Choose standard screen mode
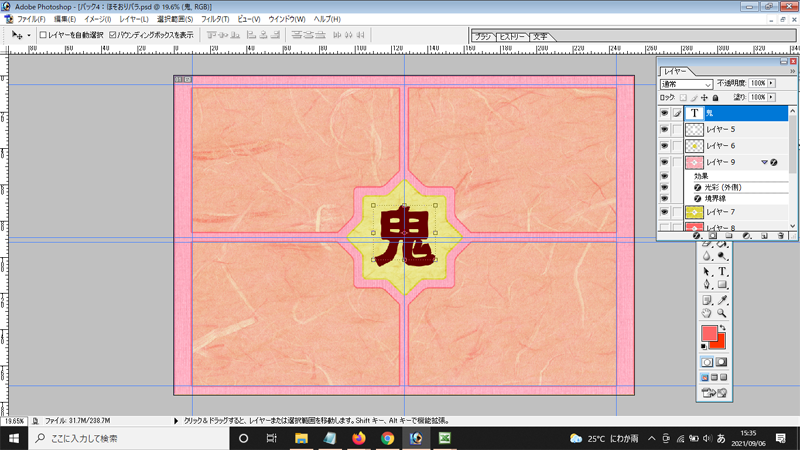 click(705, 378)
